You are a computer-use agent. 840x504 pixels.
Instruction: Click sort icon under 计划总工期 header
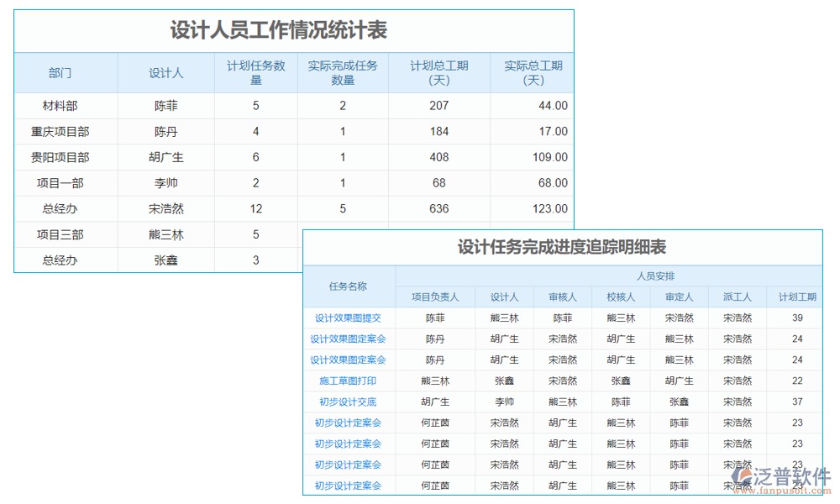[438, 73]
